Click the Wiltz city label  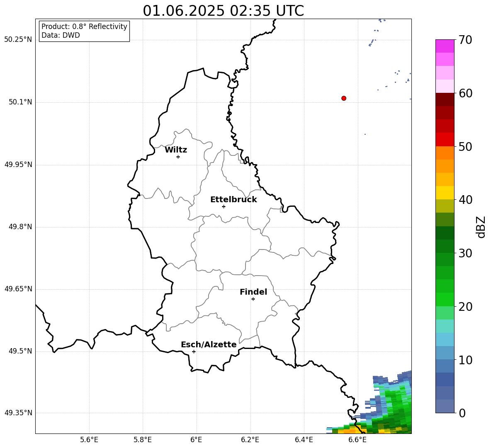(x=176, y=150)
